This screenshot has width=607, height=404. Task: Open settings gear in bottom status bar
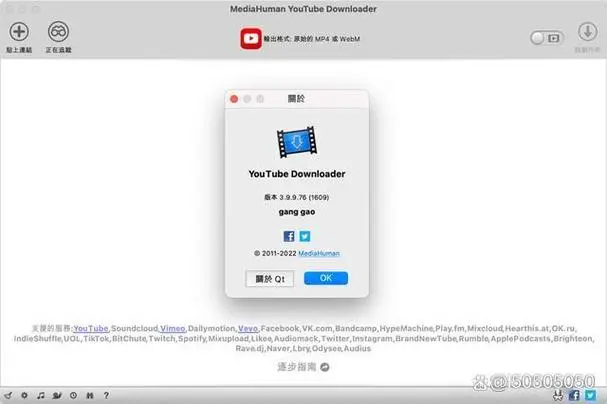(x=24, y=395)
